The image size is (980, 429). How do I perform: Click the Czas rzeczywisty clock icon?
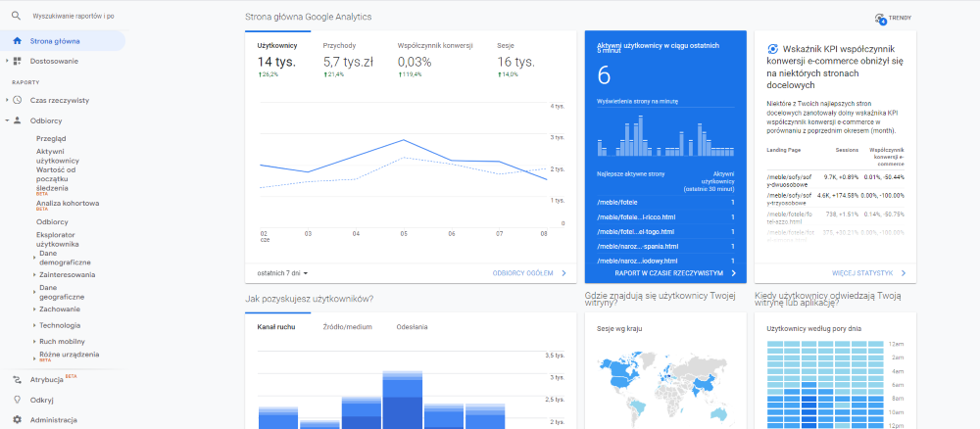tap(17, 100)
